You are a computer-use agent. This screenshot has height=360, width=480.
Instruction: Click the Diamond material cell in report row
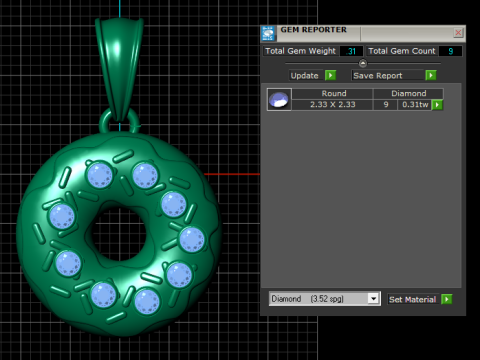408,94
